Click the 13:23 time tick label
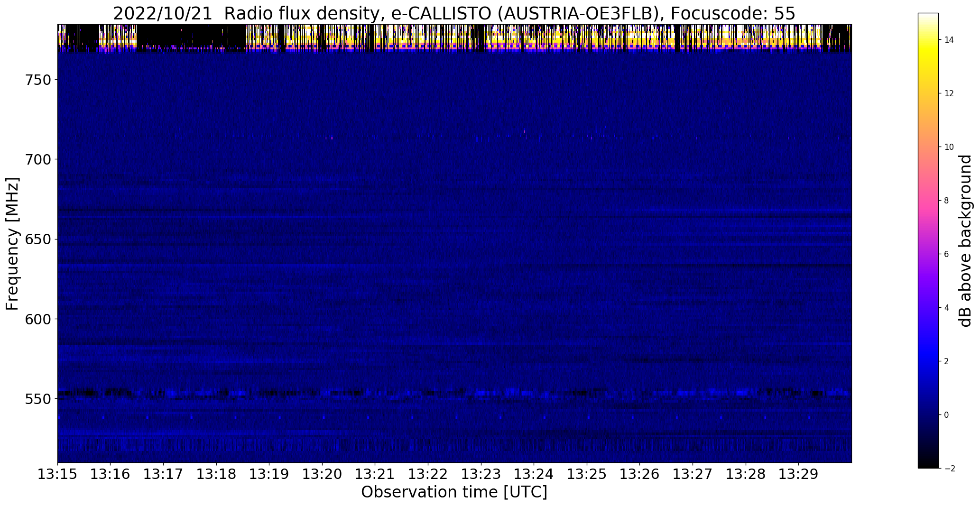The image size is (980, 506). click(481, 474)
